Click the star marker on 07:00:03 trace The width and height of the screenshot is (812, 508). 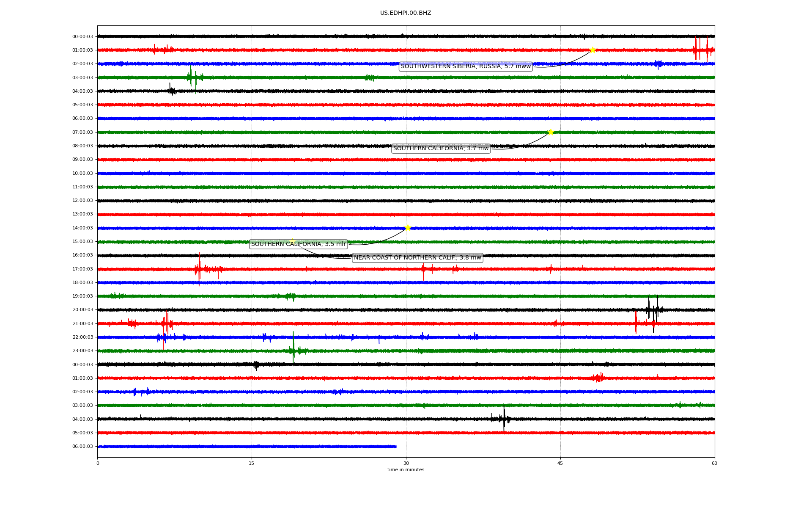pyautogui.click(x=551, y=132)
